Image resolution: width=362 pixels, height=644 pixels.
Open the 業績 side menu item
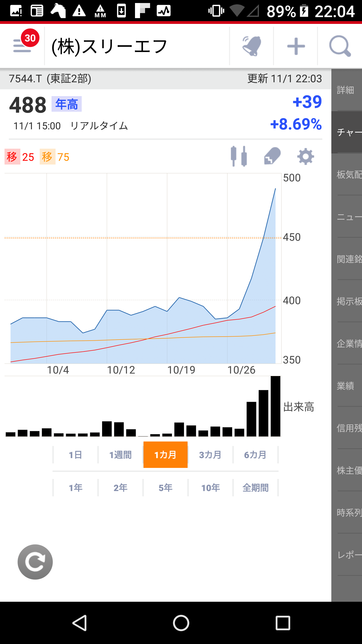pos(347,386)
